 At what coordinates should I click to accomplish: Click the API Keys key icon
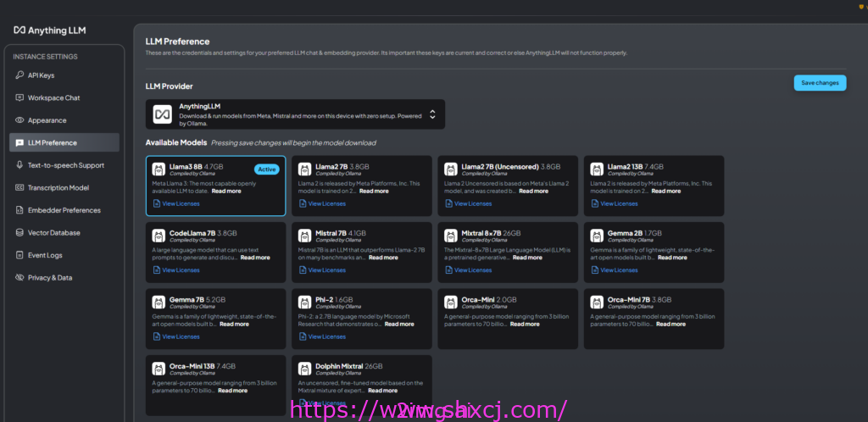point(19,75)
